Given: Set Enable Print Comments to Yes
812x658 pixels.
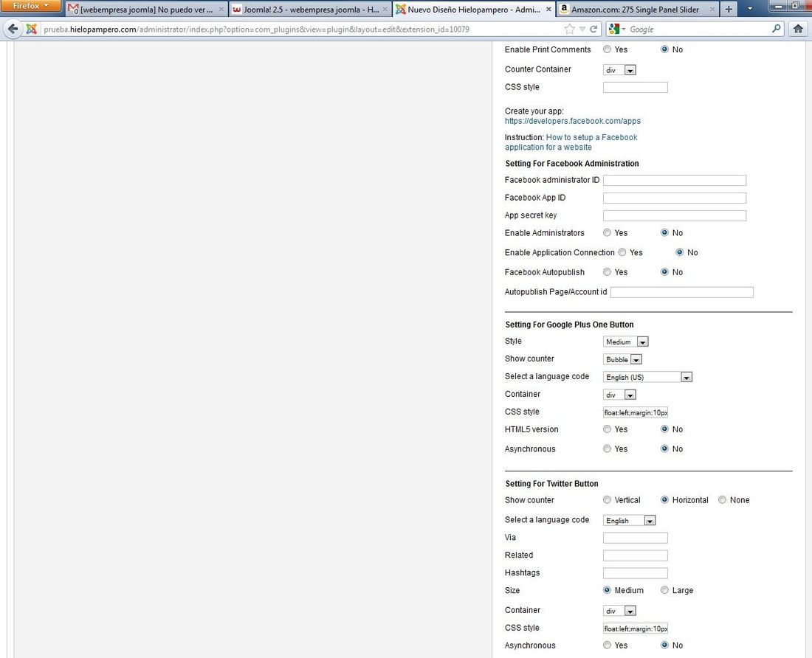Looking at the screenshot, I should (x=607, y=49).
